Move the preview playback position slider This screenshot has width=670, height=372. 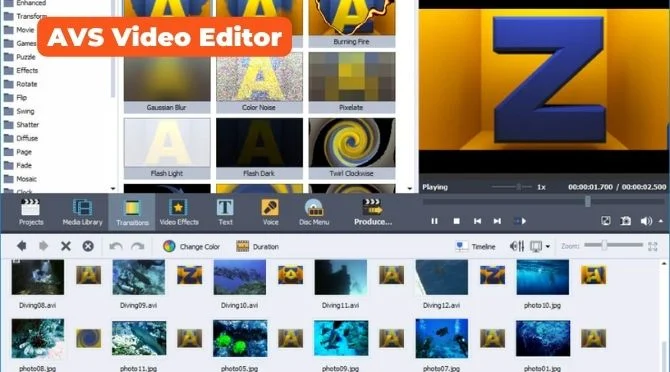[588, 201]
